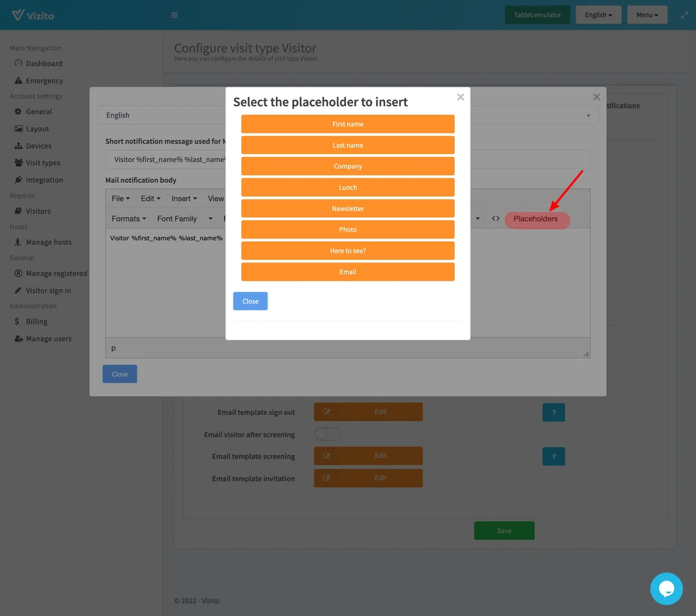Click the help question mark beside Email template screening
Viewport: 696px width, 616px height.
pos(554,456)
